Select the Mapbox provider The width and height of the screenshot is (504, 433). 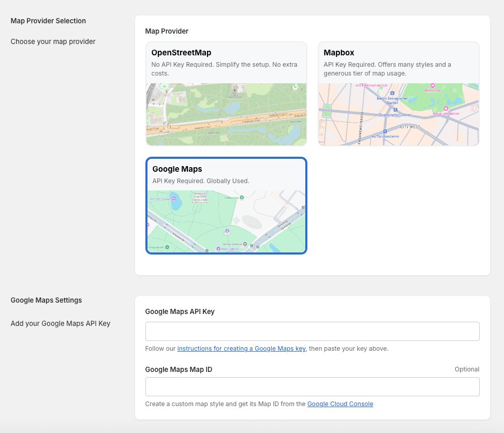coord(398,94)
